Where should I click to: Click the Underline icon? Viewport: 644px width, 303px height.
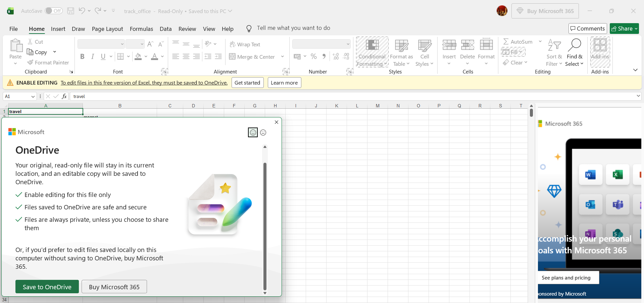(x=103, y=56)
